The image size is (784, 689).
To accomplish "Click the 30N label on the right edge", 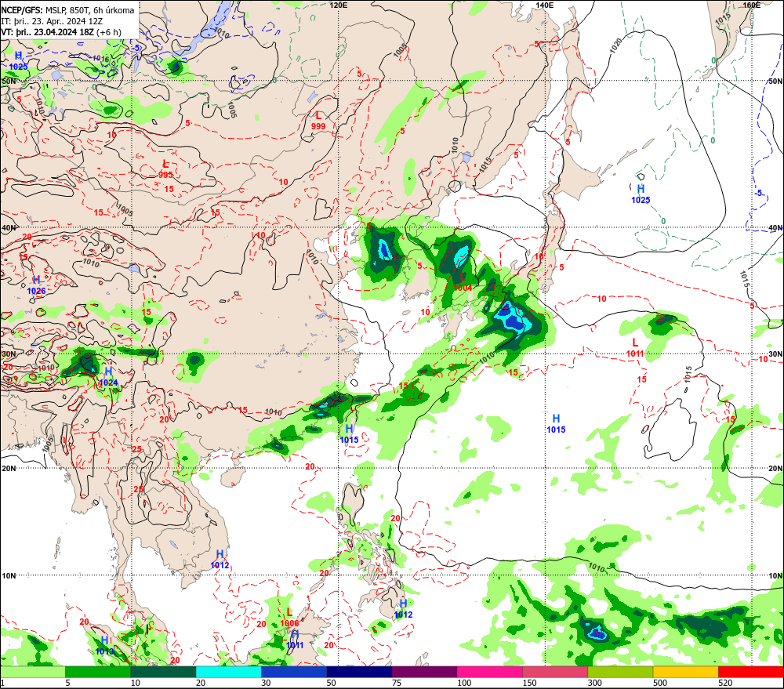I will click(775, 354).
